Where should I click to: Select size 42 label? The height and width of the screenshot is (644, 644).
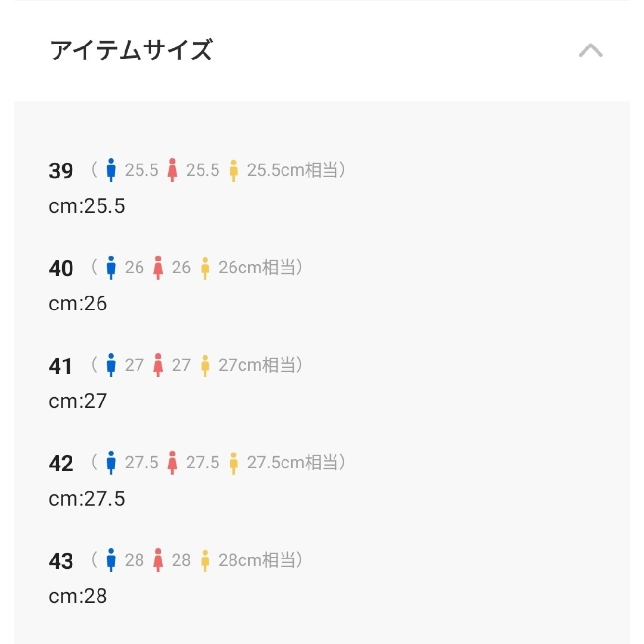[61, 463]
